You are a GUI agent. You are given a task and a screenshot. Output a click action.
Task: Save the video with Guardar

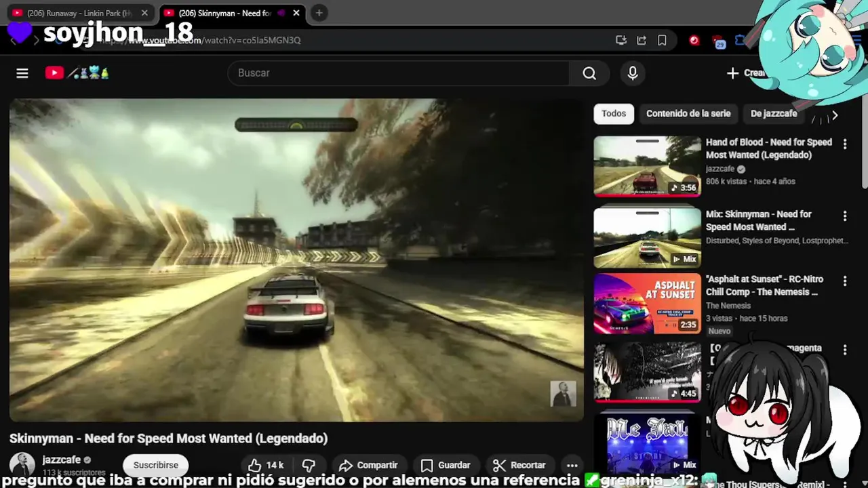pos(446,465)
